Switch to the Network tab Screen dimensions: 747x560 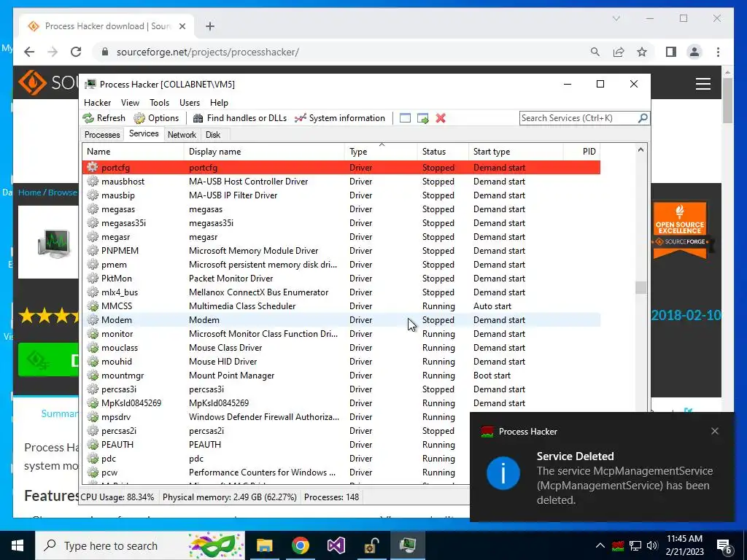point(182,135)
